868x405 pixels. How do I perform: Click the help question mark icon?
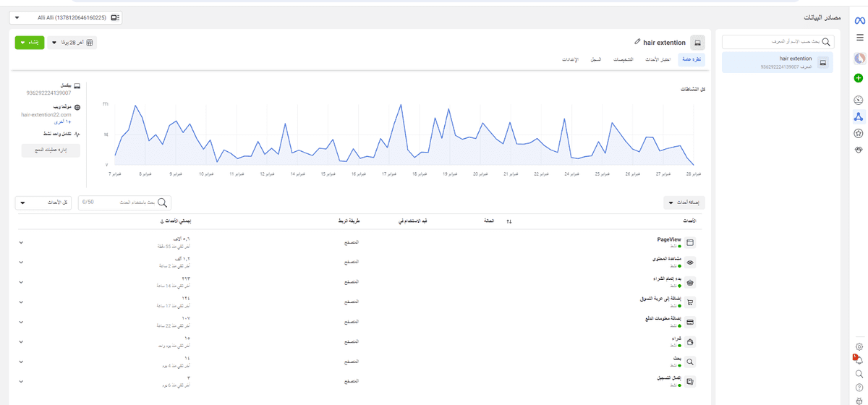click(859, 388)
